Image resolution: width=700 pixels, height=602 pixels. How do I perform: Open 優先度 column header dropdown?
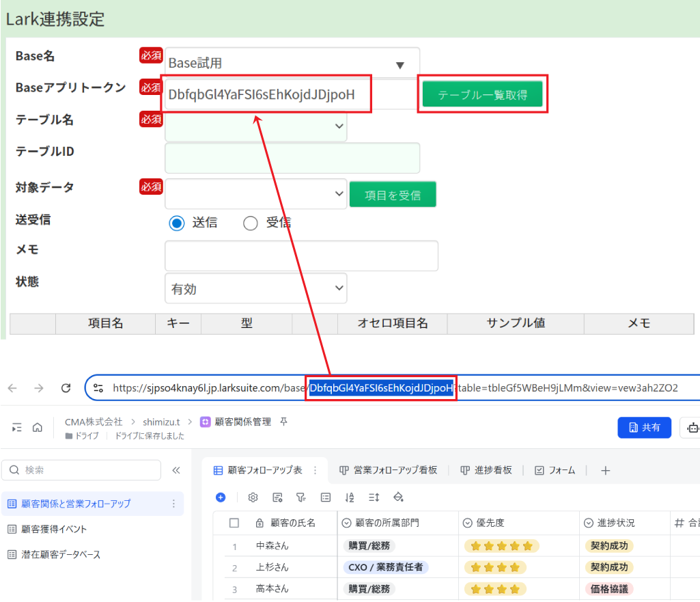pos(467,523)
